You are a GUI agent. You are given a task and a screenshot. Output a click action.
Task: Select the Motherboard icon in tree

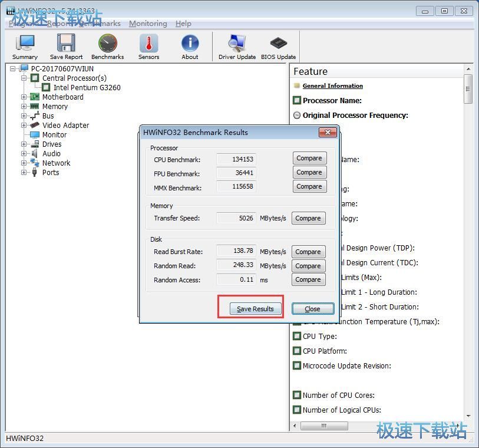(x=35, y=97)
